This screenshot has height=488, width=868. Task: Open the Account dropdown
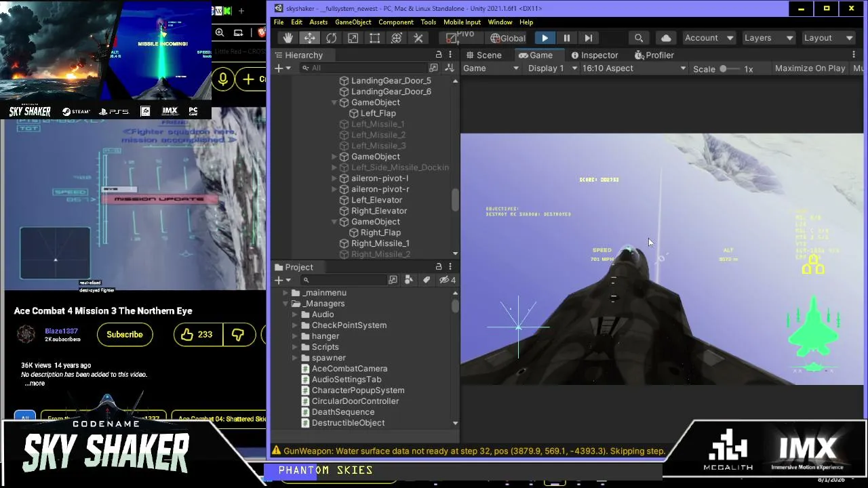click(708, 38)
